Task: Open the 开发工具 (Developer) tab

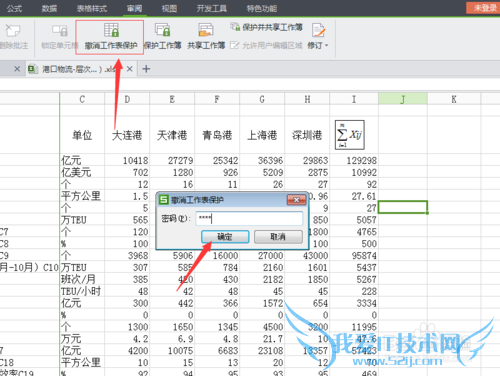Action: [x=212, y=8]
